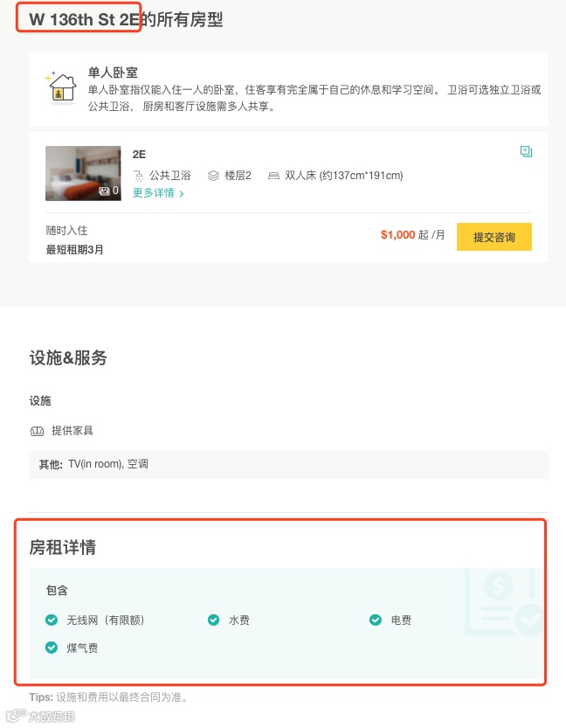Click the 房租详情 section heading
The image size is (566, 728).
pos(63,548)
